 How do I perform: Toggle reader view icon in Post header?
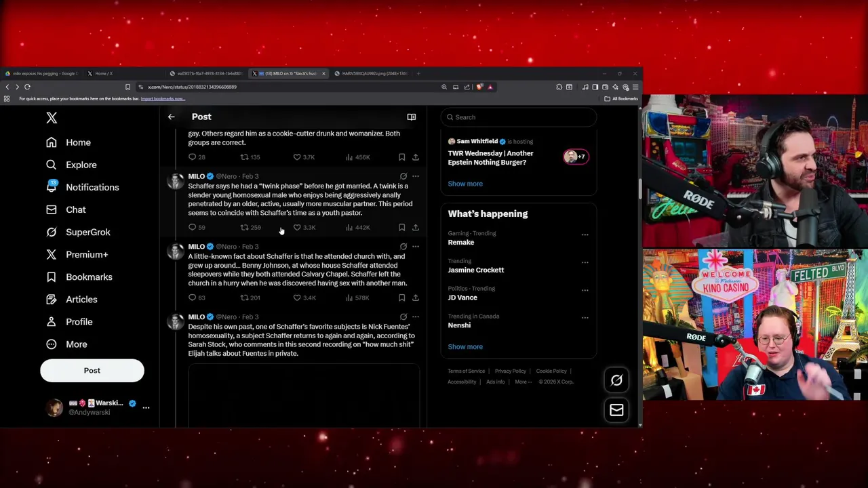(411, 117)
